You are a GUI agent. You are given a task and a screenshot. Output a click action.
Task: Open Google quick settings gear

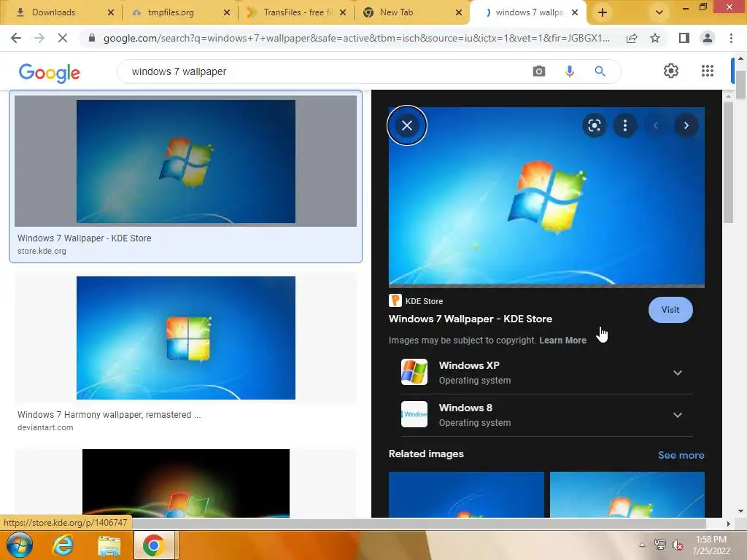(671, 71)
